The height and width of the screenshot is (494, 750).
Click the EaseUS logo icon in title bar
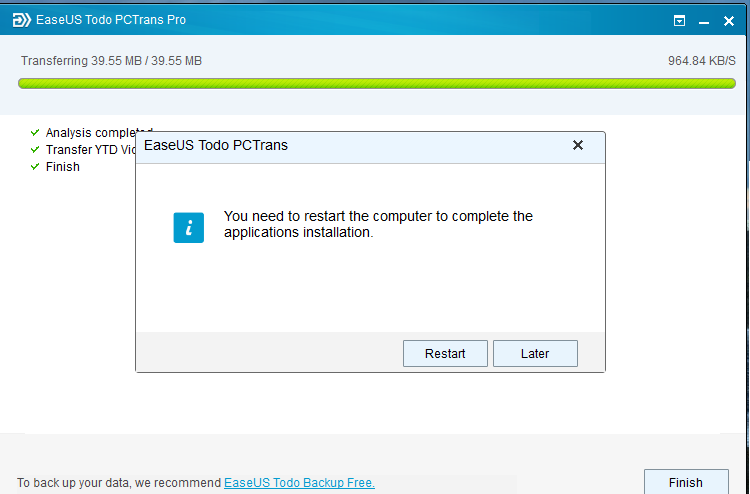click(x=21, y=20)
